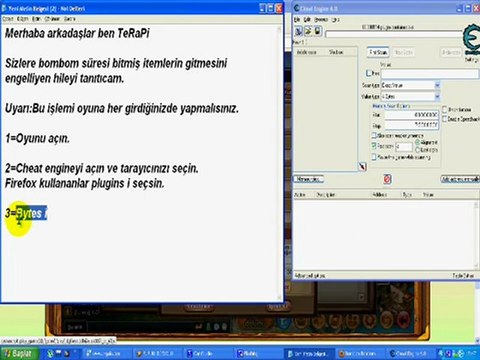Toggle Also scan read-only memory checkbox
This screenshot has width=480, height=360.
(x=374, y=135)
